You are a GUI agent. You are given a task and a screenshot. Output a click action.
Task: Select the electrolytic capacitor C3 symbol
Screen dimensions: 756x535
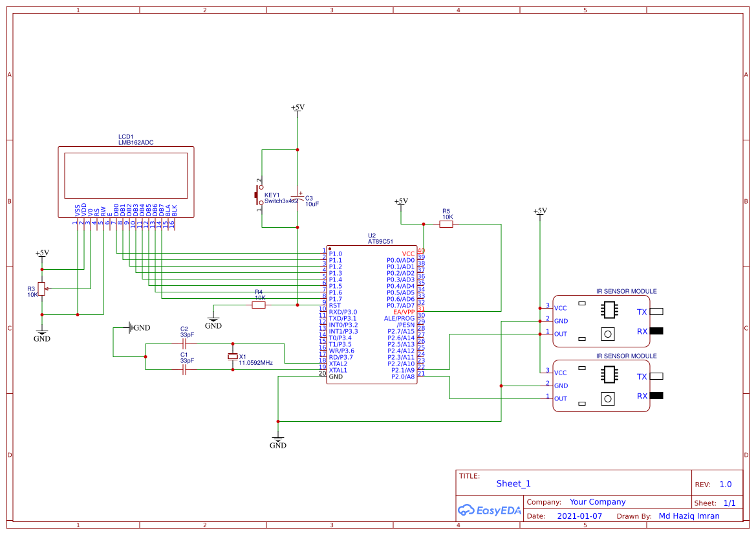coord(297,197)
